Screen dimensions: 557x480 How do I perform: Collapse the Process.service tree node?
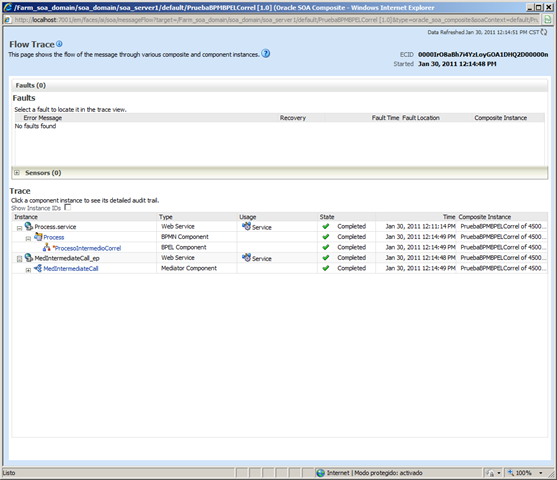pos(20,228)
